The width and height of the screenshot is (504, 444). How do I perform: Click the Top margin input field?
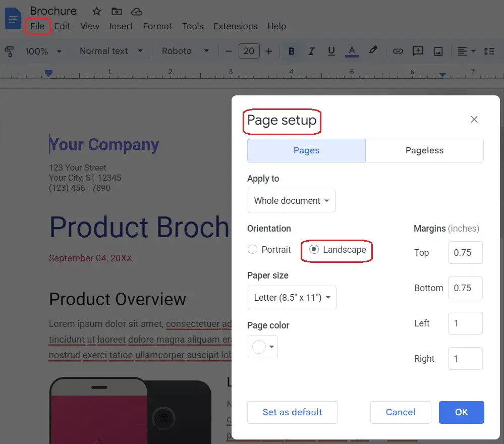[x=465, y=253]
